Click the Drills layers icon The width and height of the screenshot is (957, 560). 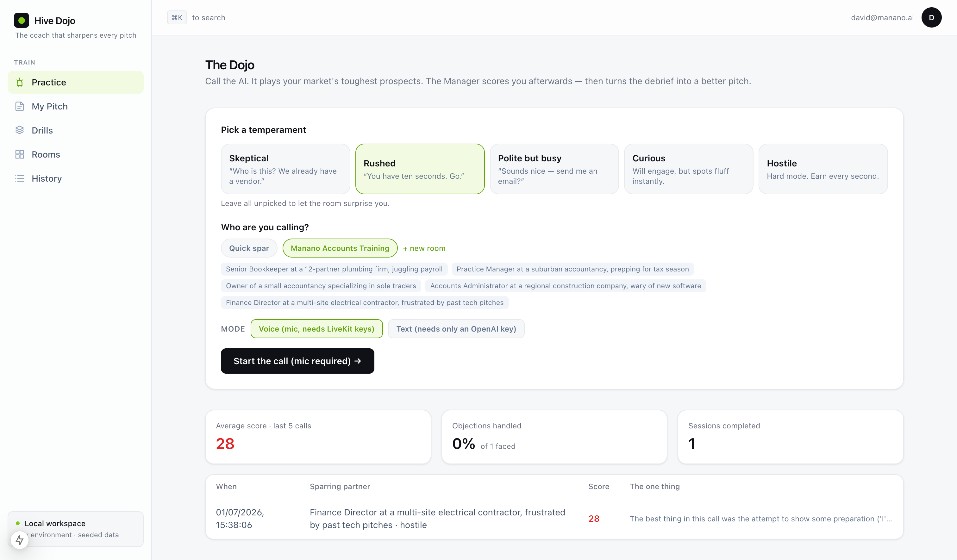[x=20, y=130]
